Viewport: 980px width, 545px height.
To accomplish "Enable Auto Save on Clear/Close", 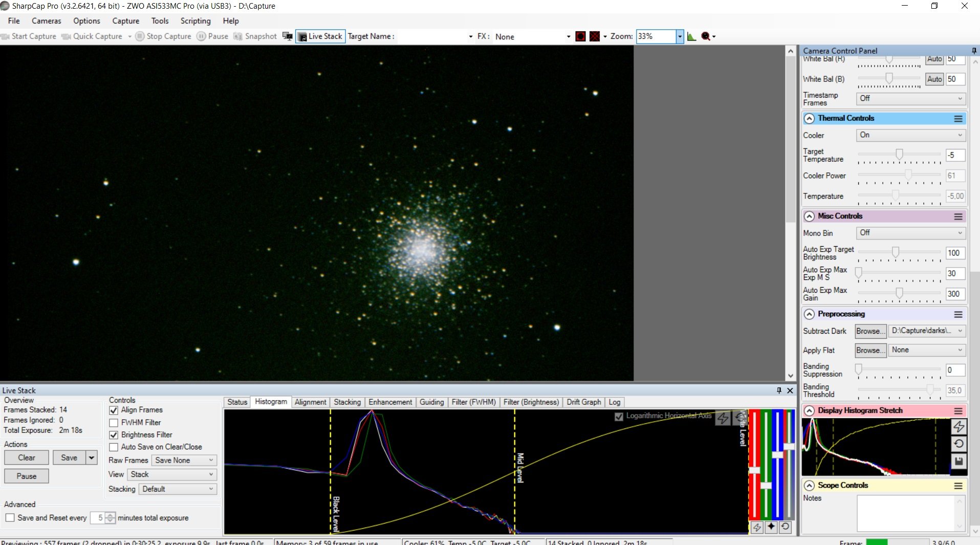I will [x=114, y=447].
